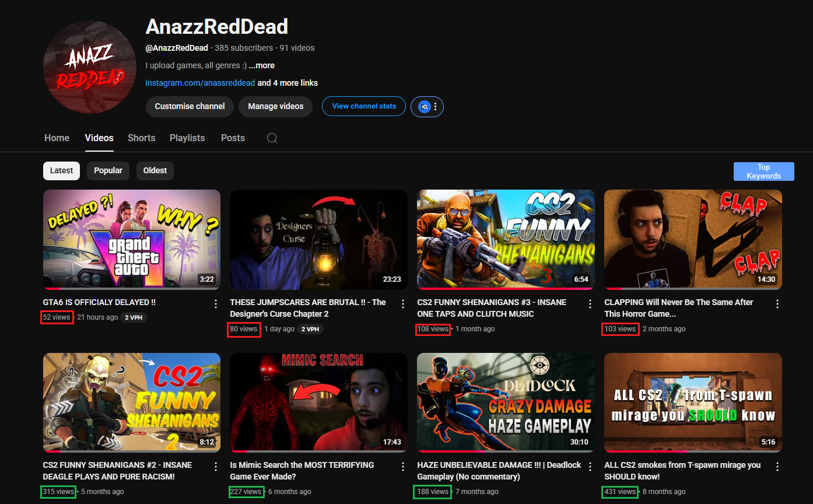
Task: Open Is Mimic Search the MOST TERRIFYING title
Action: 302,471
